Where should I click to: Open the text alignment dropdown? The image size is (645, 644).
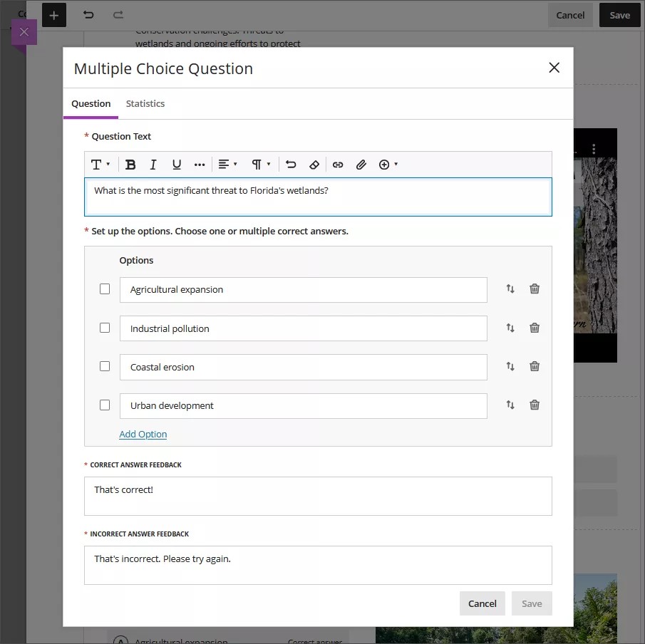click(227, 165)
